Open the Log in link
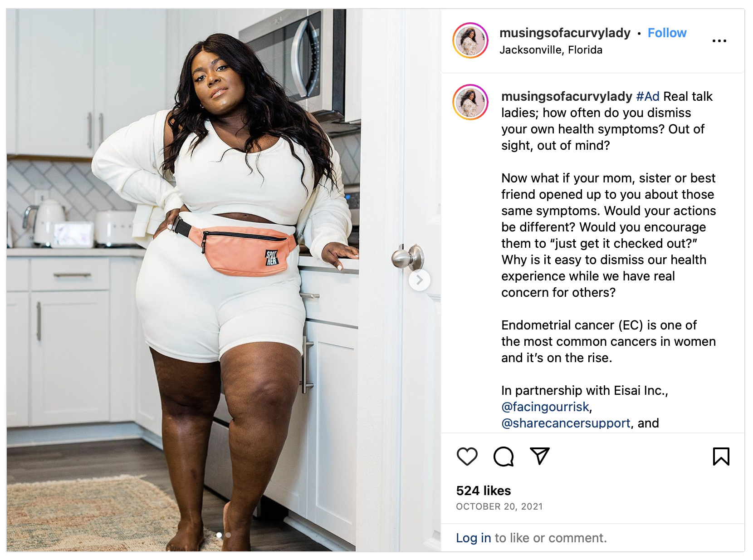The width and height of the screenshot is (753, 560). [474, 538]
